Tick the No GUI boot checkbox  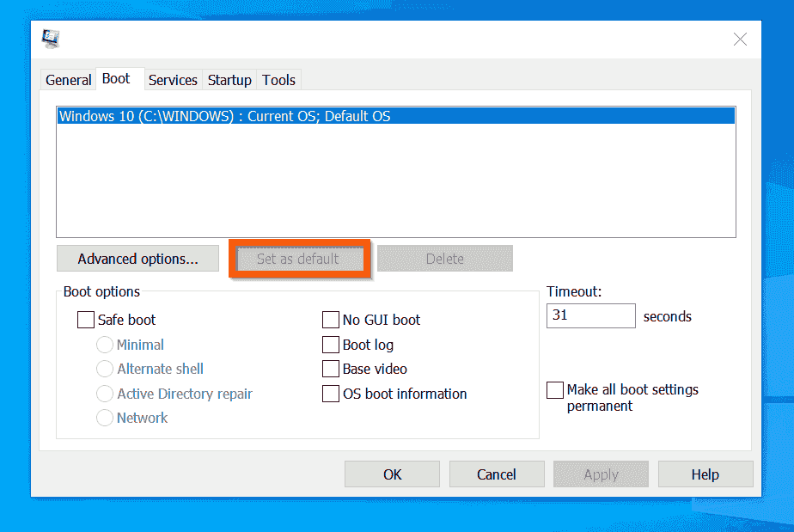pyautogui.click(x=331, y=320)
